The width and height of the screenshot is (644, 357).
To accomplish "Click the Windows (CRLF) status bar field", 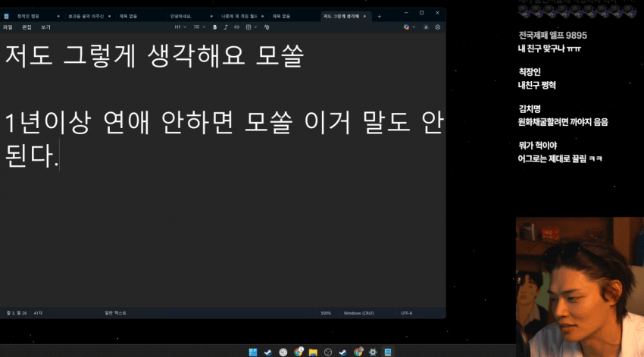I will point(358,312).
